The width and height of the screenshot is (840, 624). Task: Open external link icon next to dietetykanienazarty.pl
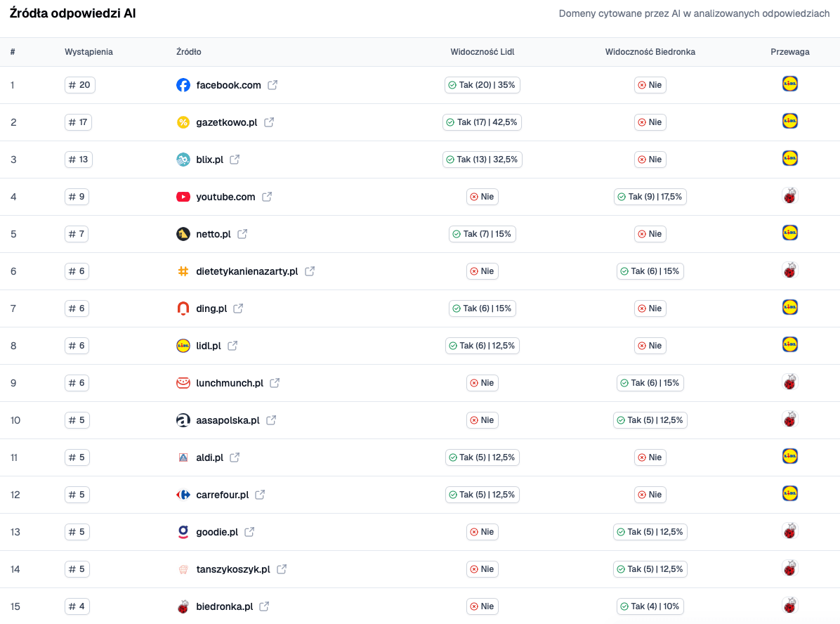(310, 271)
